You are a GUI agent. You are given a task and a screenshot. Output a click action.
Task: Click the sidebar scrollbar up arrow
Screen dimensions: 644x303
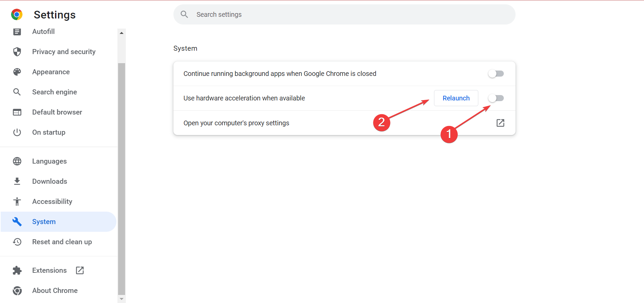122,33
